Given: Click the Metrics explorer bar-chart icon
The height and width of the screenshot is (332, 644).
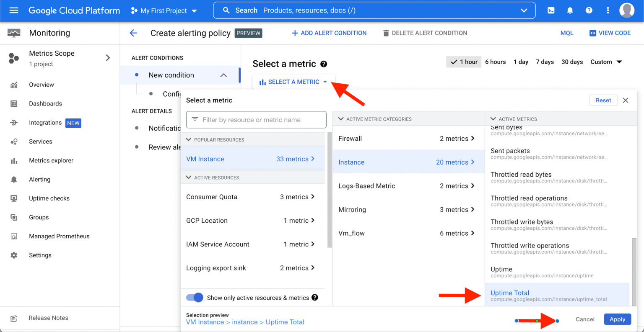Looking at the screenshot, I should (14, 160).
